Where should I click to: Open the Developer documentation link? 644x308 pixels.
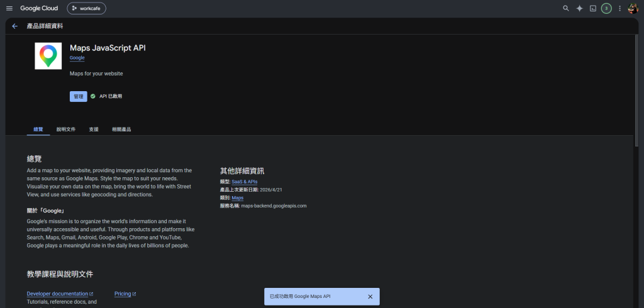click(57, 294)
